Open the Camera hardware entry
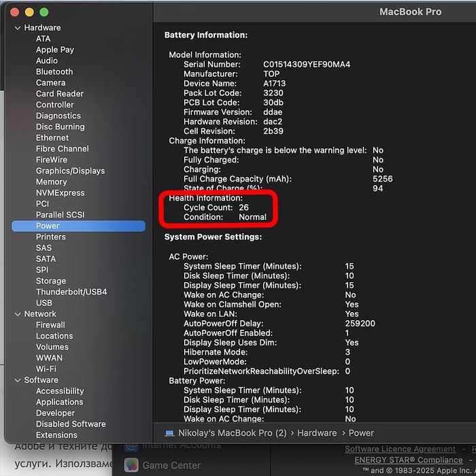476x476 pixels. pos(51,83)
